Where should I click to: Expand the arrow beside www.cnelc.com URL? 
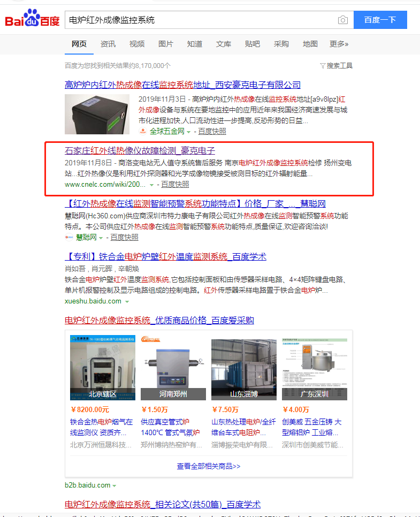151,185
